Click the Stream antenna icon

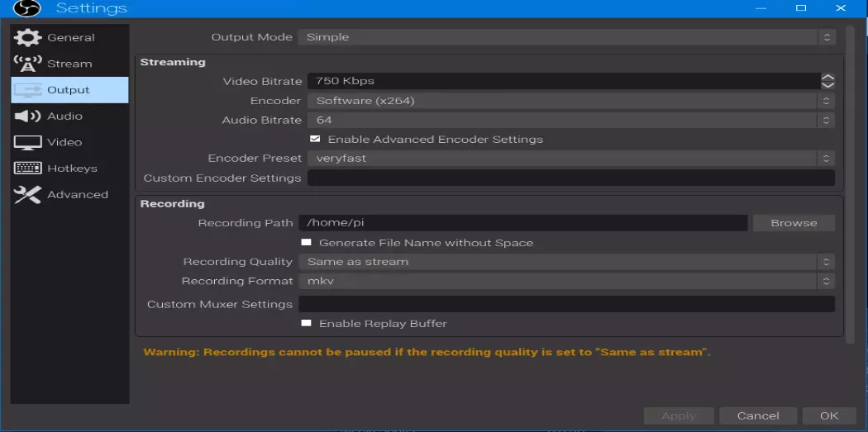[27, 64]
